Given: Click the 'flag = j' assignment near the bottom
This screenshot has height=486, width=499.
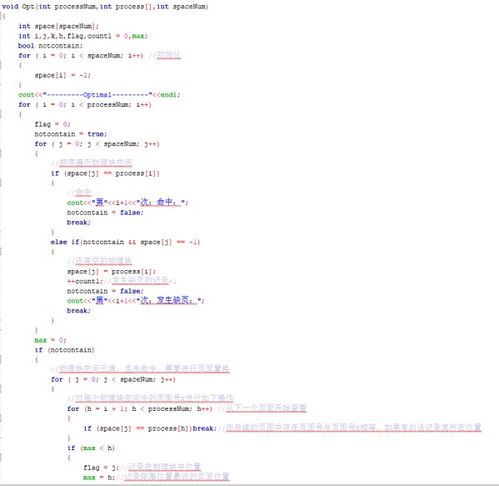Looking at the screenshot, I should (x=101, y=468).
